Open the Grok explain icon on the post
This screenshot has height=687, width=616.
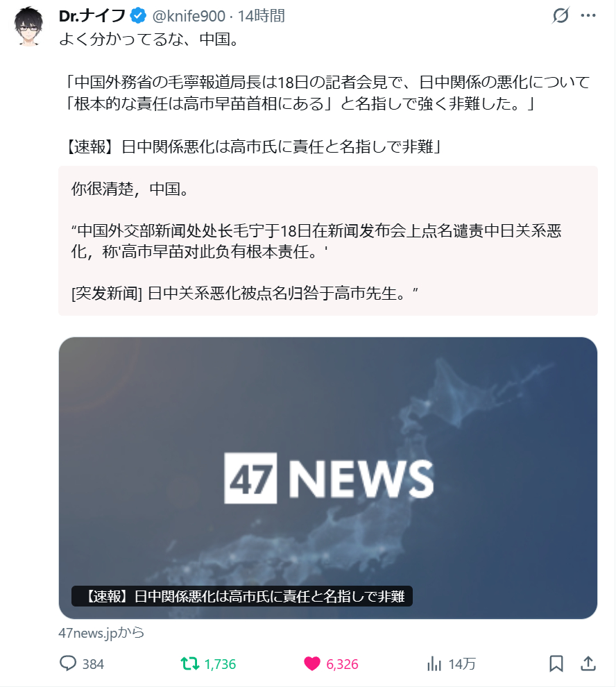561,15
